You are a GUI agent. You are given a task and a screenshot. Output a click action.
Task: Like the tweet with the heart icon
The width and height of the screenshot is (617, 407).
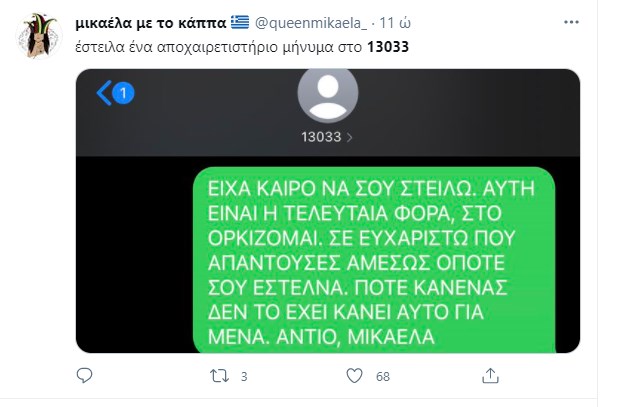(355, 376)
